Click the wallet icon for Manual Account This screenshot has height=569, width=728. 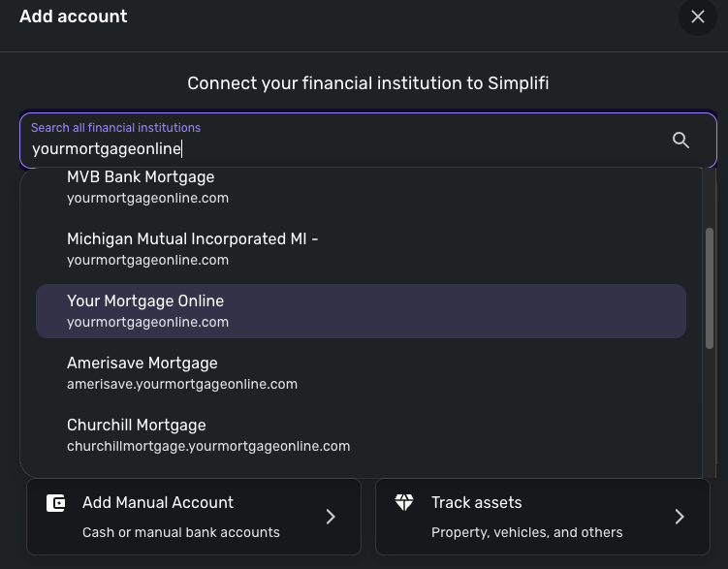56,503
